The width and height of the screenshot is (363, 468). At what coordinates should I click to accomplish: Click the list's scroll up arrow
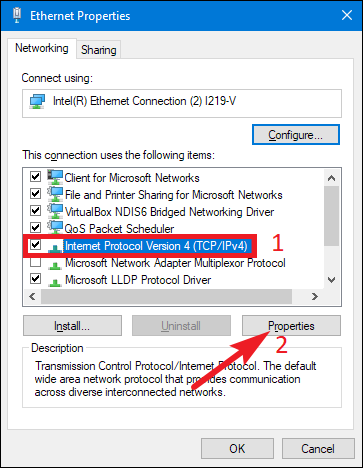[331, 178]
